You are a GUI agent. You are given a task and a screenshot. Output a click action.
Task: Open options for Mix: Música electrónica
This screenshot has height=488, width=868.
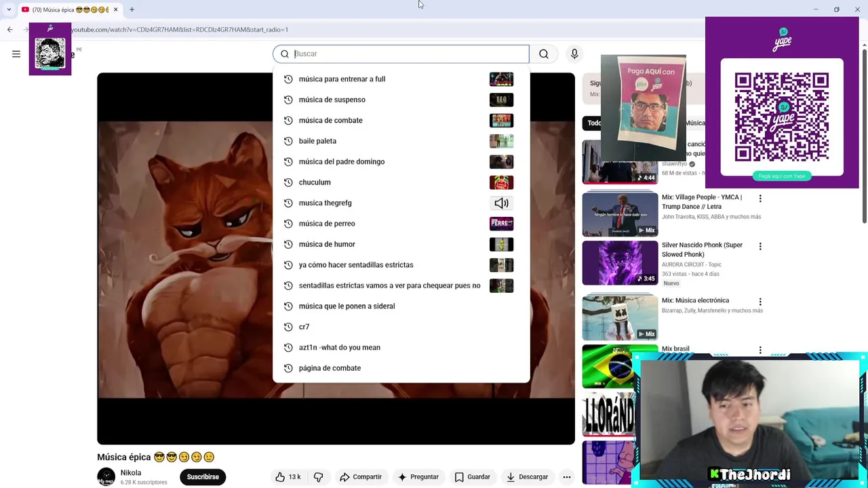coord(760,302)
